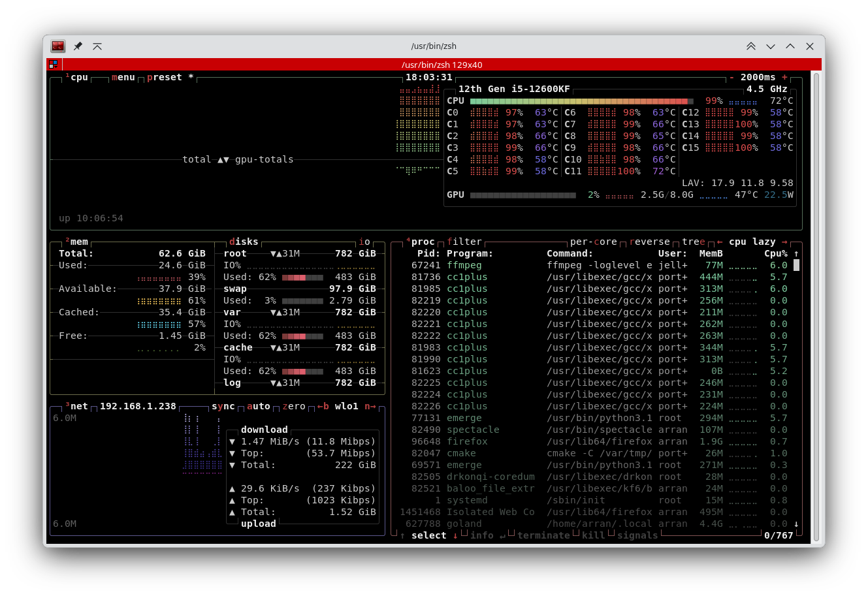Click terminate in proc footer
868x598 pixels.
[543, 535]
